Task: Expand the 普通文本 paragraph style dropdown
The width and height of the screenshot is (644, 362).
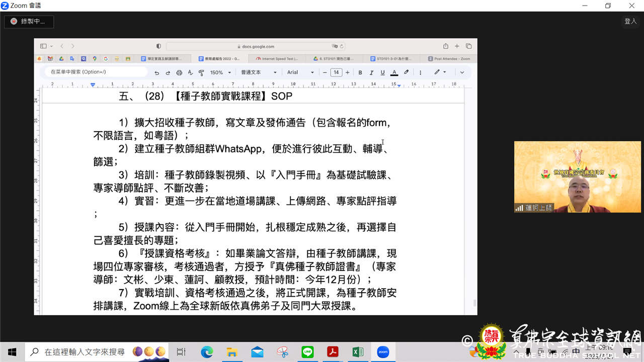Action: pos(259,72)
